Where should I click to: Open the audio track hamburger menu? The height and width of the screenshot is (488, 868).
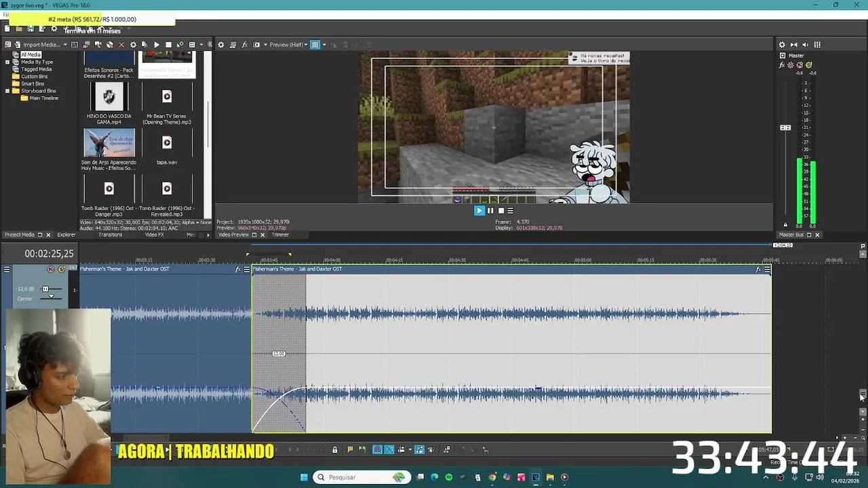click(x=7, y=269)
